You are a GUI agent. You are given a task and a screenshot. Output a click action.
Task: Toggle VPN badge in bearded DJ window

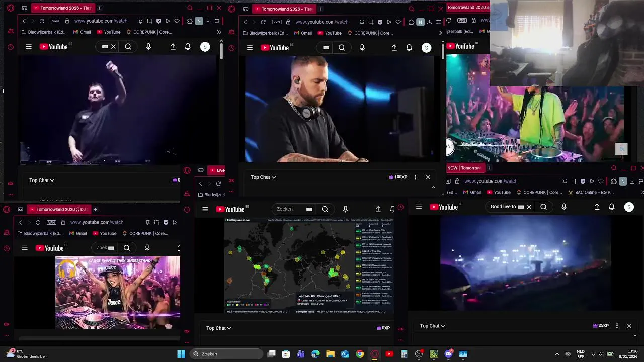(277, 22)
